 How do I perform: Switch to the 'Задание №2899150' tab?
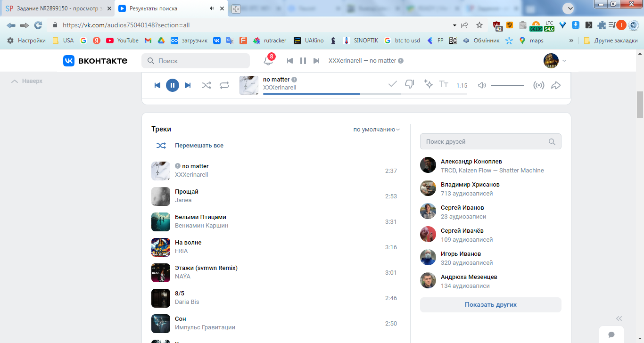click(x=58, y=8)
